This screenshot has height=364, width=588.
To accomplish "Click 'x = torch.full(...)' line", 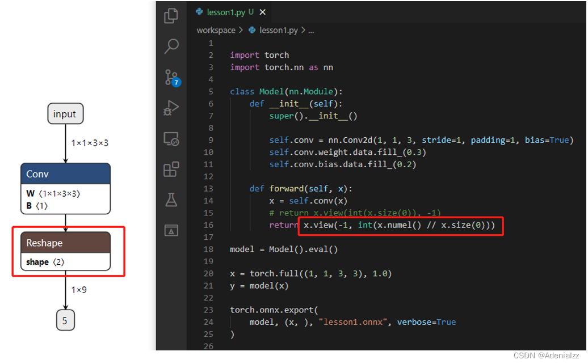I will tap(311, 274).
